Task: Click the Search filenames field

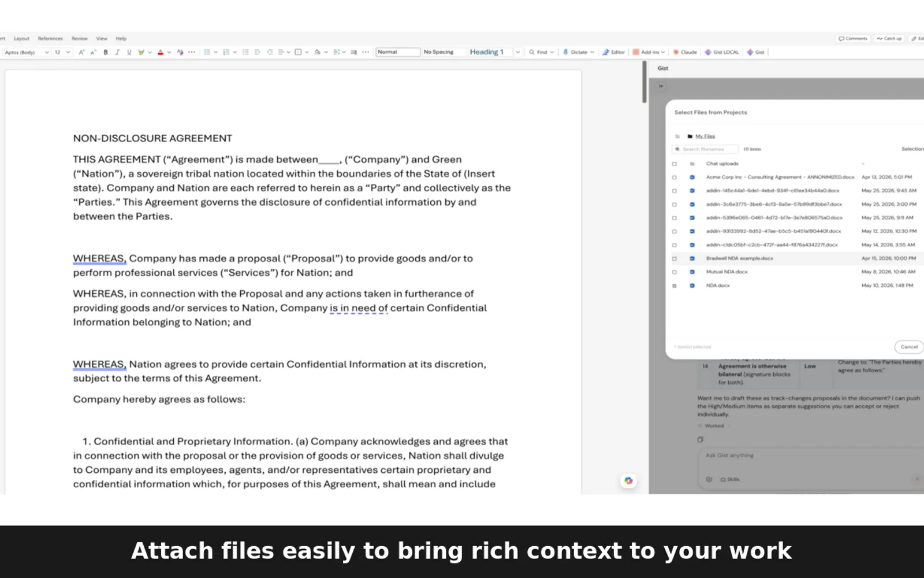Action: pos(706,149)
